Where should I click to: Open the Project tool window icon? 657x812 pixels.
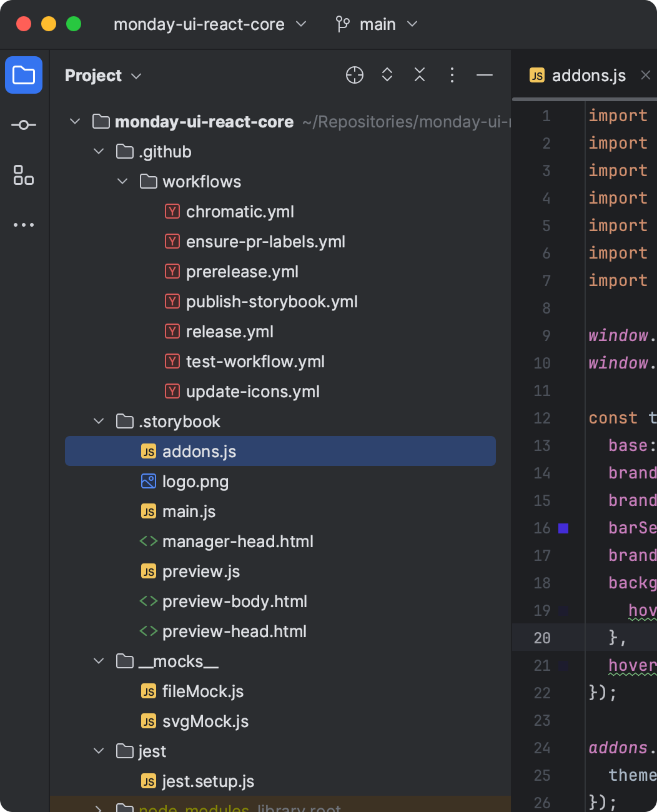24,75
